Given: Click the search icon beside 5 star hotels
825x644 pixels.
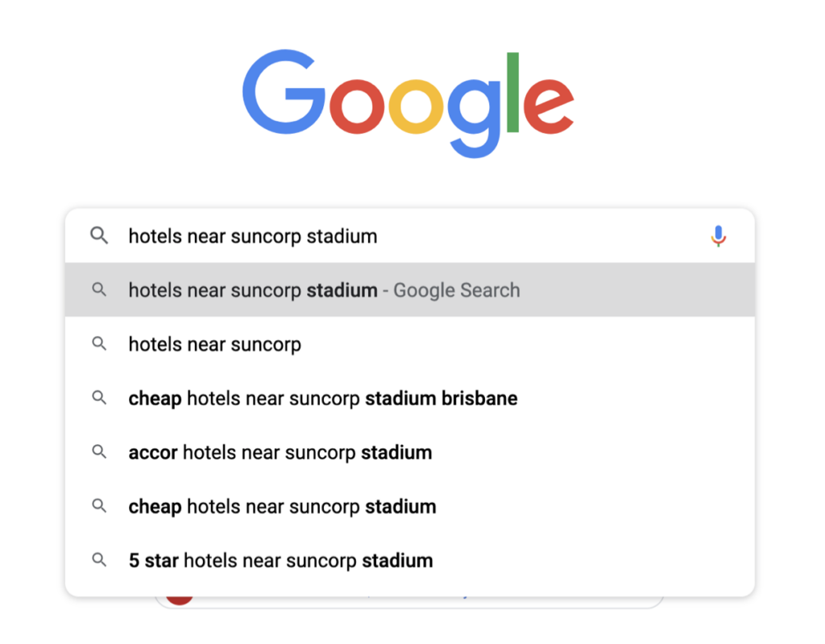Looking at the screenshot, I should click(x=99, y=560).
